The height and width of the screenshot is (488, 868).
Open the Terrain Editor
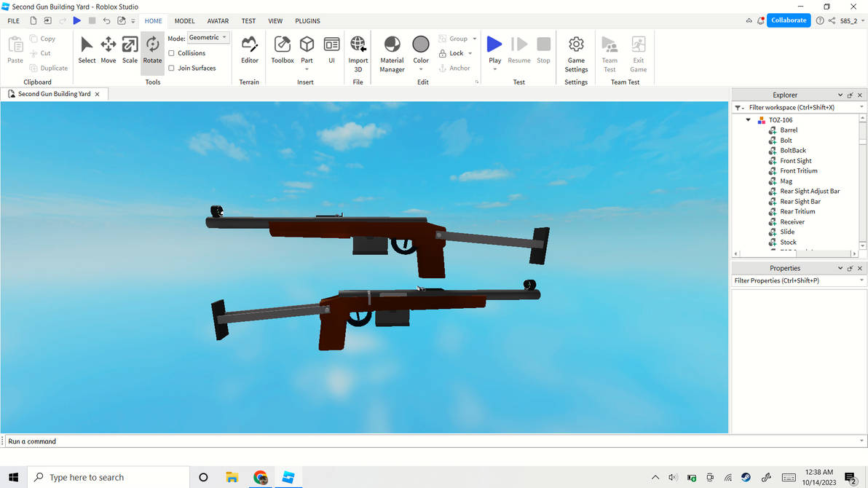pos(249,50)
